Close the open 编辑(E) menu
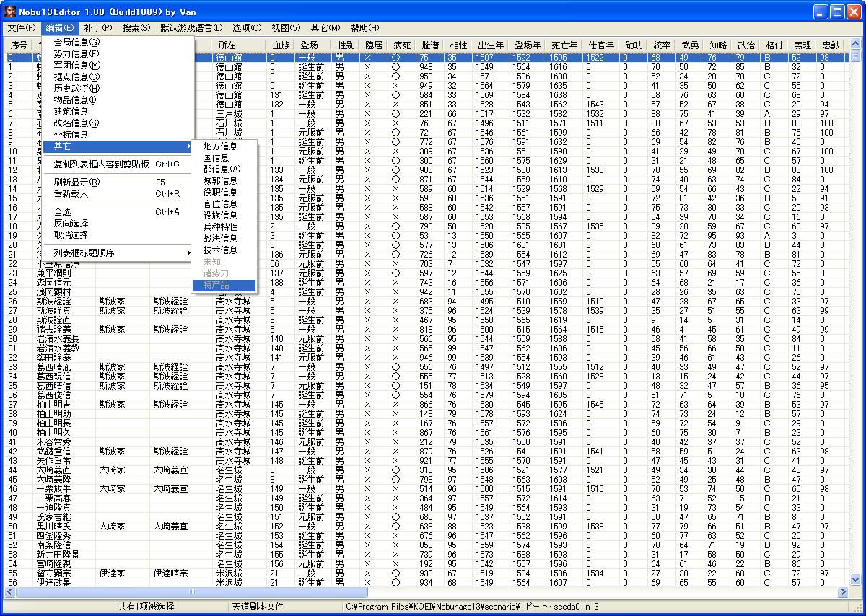 [x=59, y=28]
